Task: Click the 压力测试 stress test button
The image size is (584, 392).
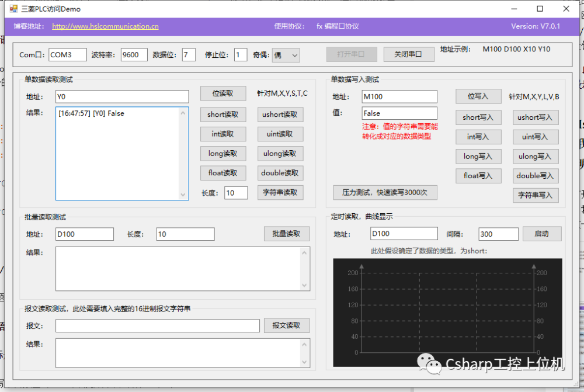Action: coord(385,192)
